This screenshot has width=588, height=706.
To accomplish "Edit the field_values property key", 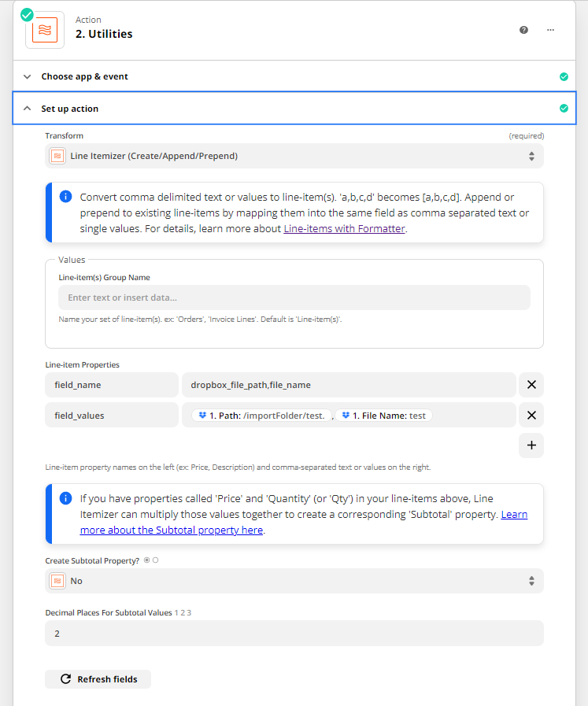I will pyautogui.click(x=112, y=415).
